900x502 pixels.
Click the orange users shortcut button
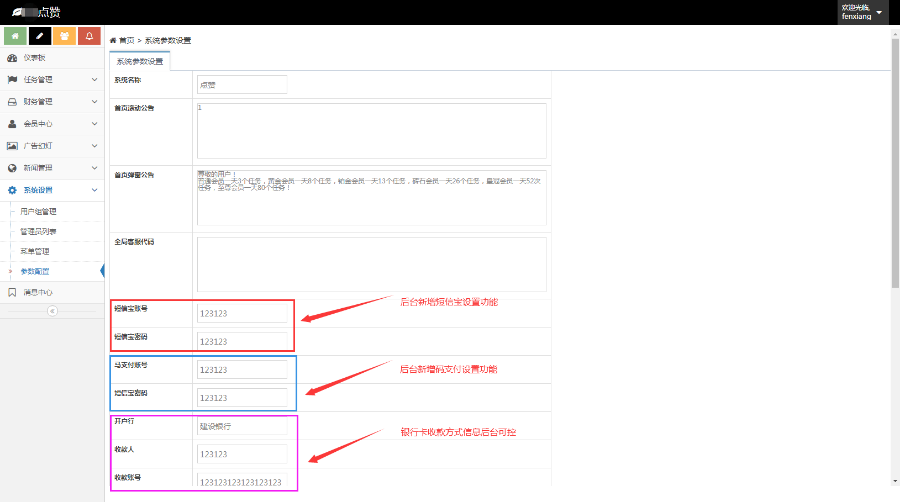[64, 37]
